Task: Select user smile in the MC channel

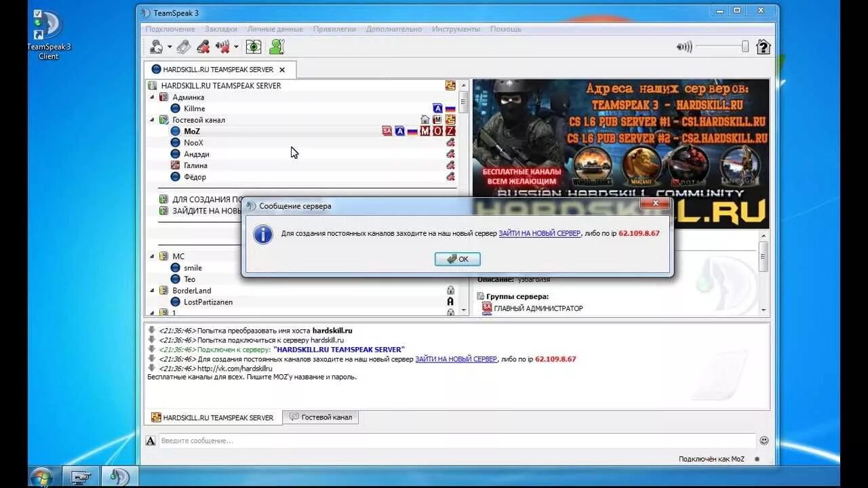Action: [193, 268]
